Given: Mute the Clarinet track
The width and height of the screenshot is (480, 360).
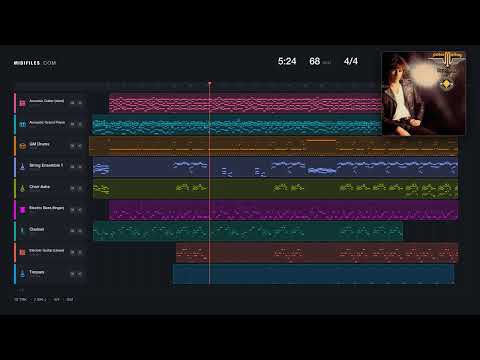Looking at the screenshot, I should 72,231.
